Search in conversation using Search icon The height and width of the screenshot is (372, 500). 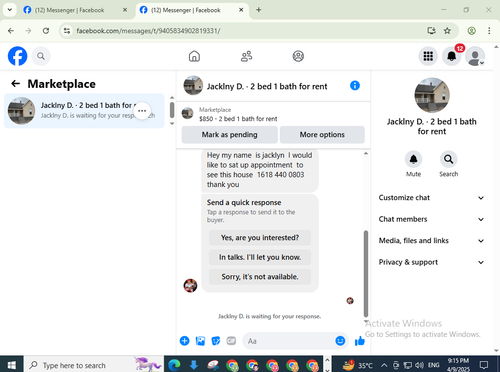(x=448, y=159)
